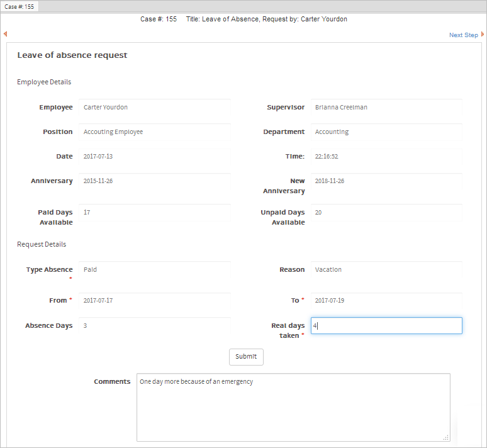
Task: Open the Next Step link
Action: [x=463, y=35]
